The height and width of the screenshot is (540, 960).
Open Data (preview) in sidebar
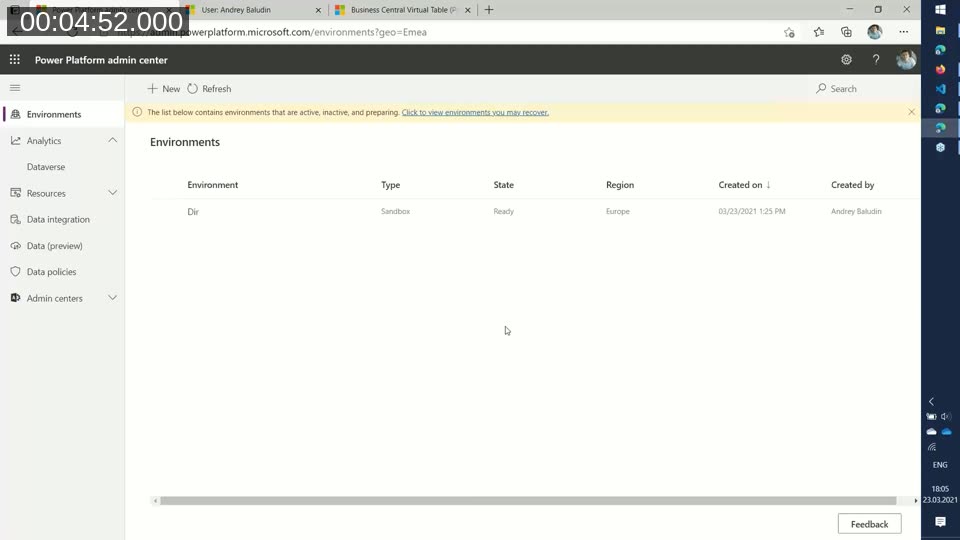(54, 246)
